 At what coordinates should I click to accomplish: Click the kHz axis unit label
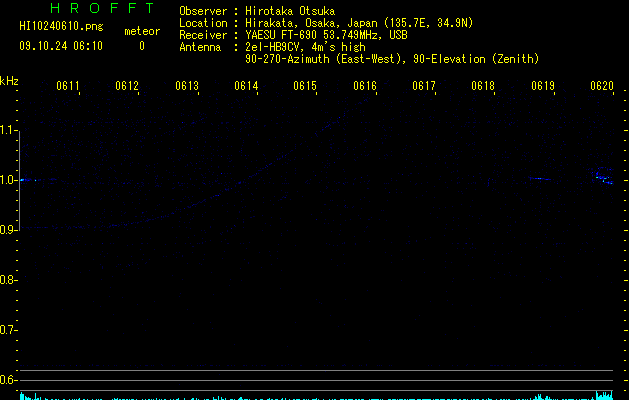click(9, 81)
